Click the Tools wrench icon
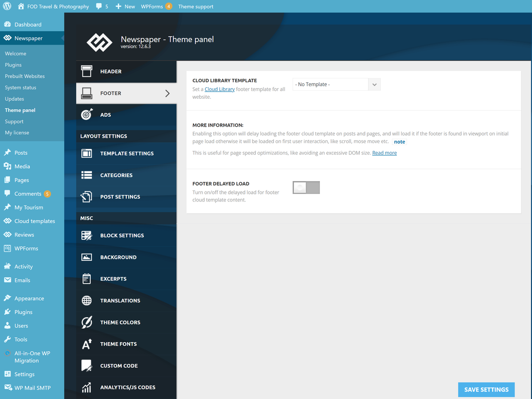The height and width of the screenshot is (399, 532). click(7, 339)
